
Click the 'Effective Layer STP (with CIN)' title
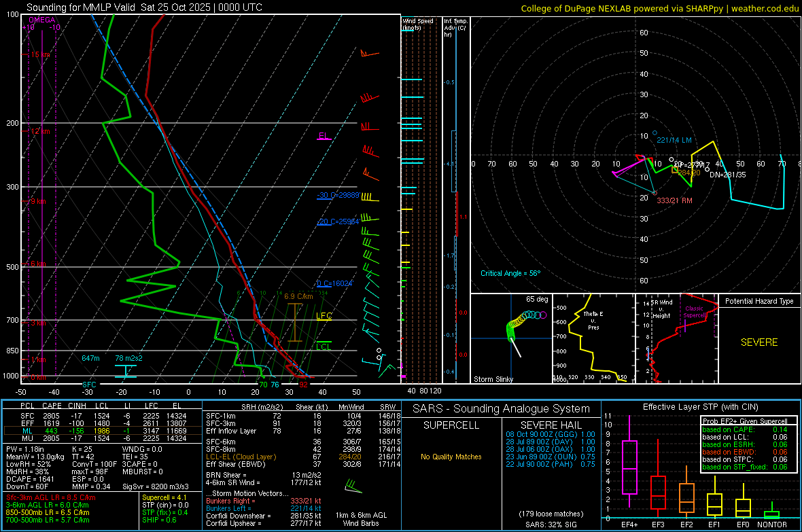point(700,407)
